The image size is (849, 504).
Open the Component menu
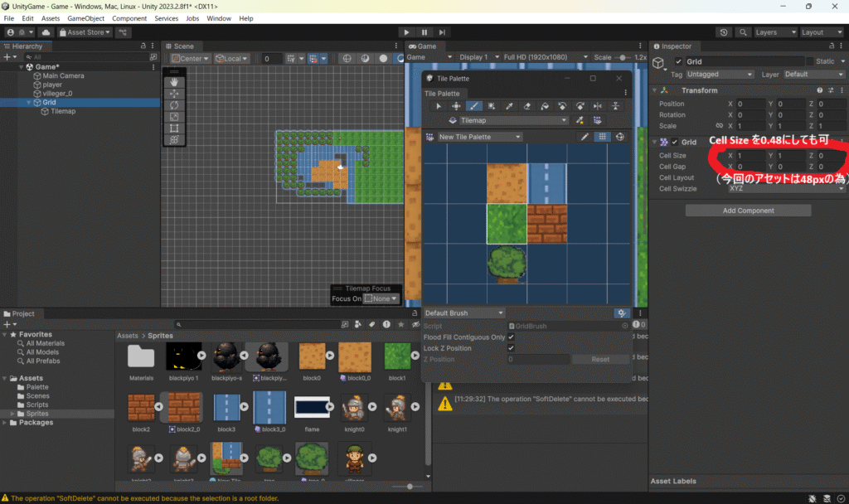coord(129,18)
